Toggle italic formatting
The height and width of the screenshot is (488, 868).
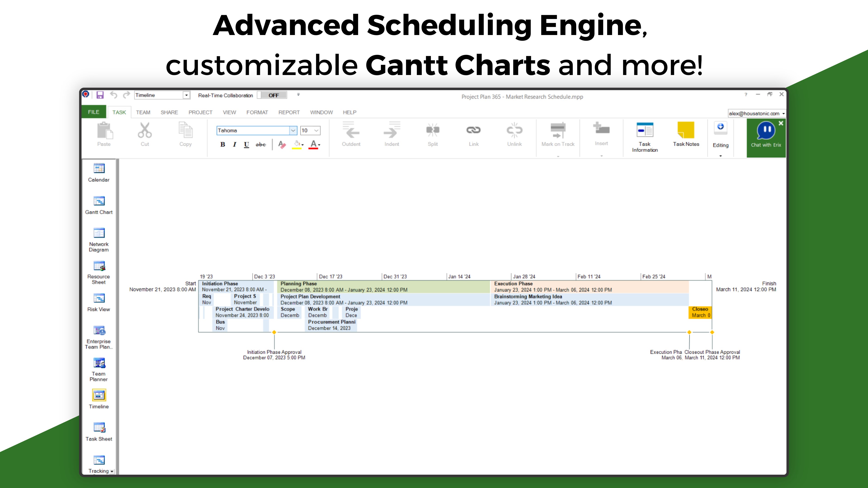tap(235, 145)
